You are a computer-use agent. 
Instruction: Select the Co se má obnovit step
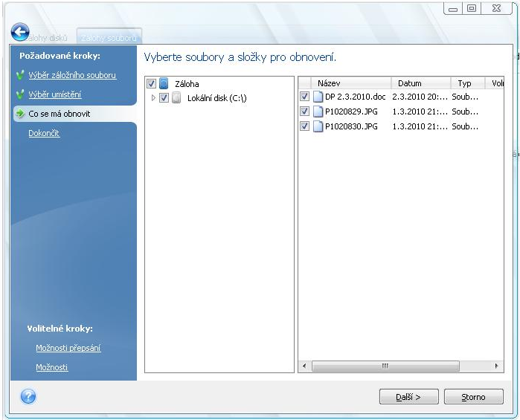click(x=60, y=114)
